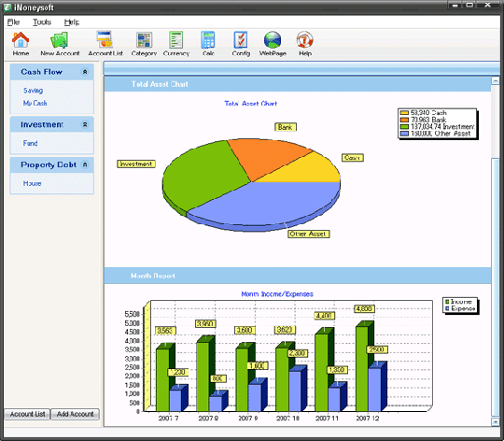Open the Saving account link
Viewport: 504px width, 441px height.
[x=33, y=91]
